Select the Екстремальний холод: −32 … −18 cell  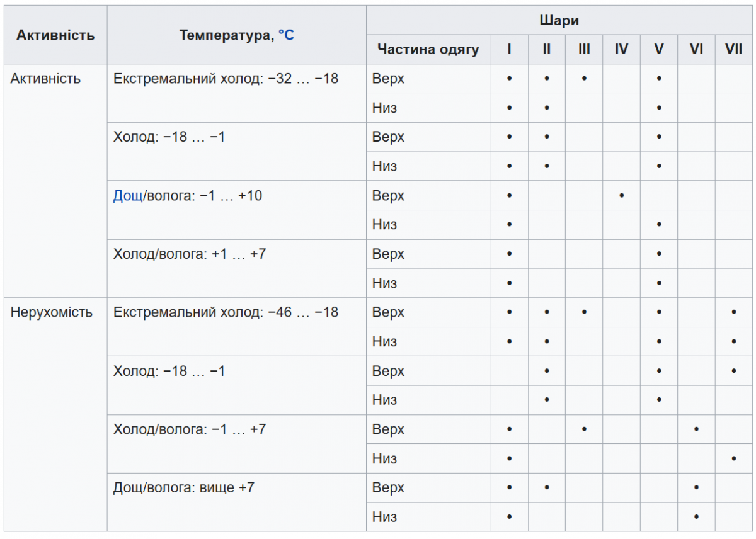coord(226,79)
